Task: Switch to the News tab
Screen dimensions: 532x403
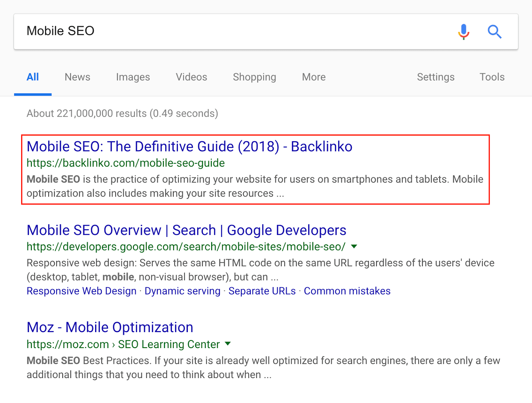Action: pos(77,77)
